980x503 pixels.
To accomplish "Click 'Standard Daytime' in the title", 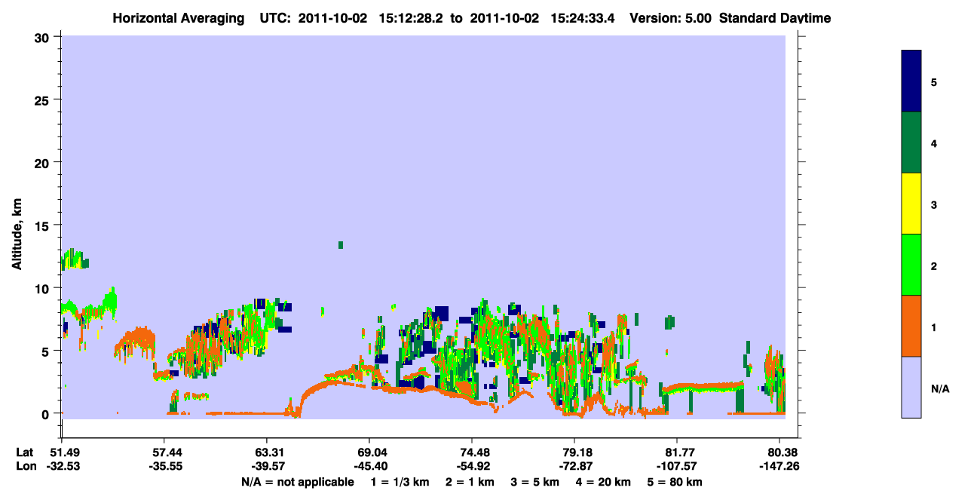I will point(775,18).
